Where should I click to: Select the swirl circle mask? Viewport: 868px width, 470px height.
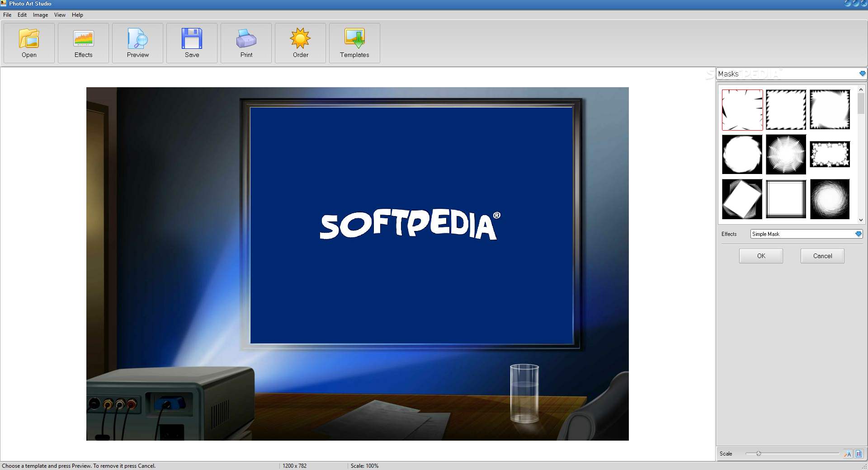830,199
